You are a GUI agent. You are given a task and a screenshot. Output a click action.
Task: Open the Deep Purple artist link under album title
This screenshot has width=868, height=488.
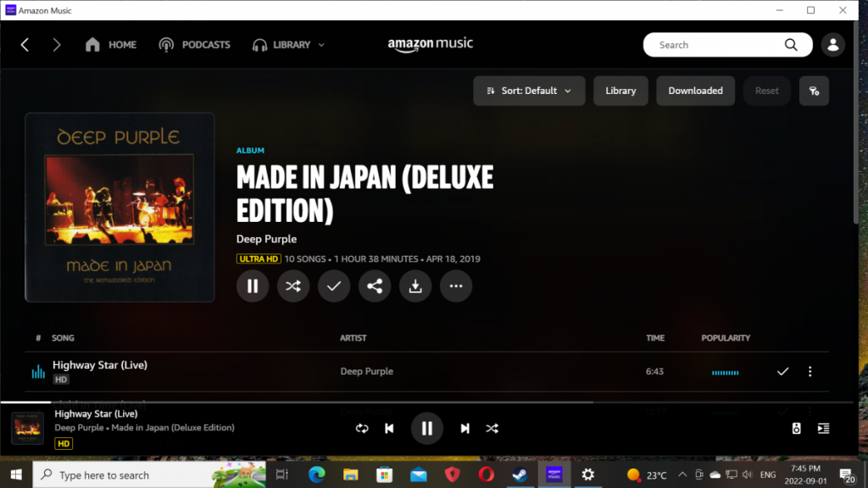click(266, 239)
